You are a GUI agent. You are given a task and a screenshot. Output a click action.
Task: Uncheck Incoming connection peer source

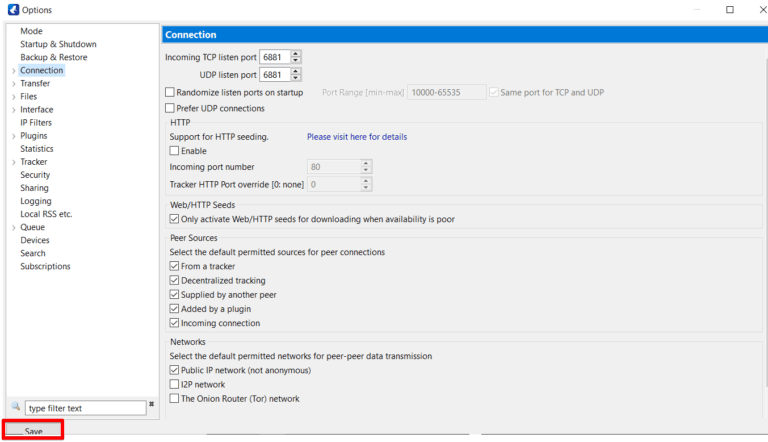pyautogui.click(x=174, y=322)
